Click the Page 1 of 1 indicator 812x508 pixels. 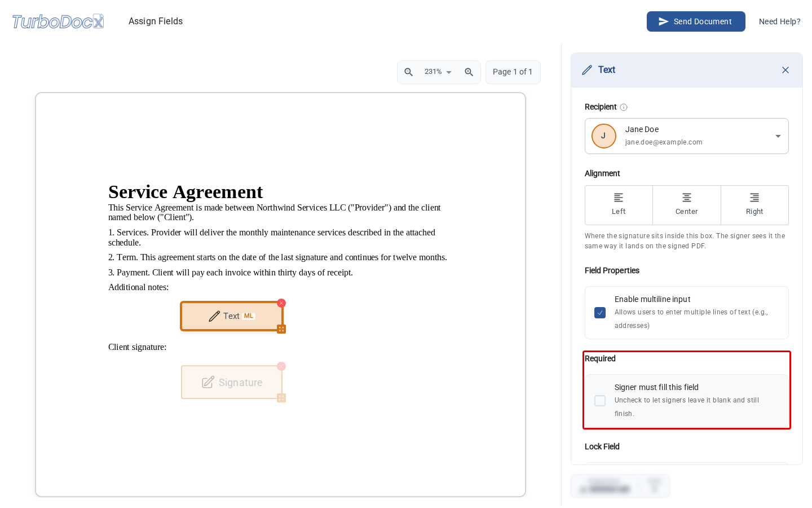pos(513,72)
